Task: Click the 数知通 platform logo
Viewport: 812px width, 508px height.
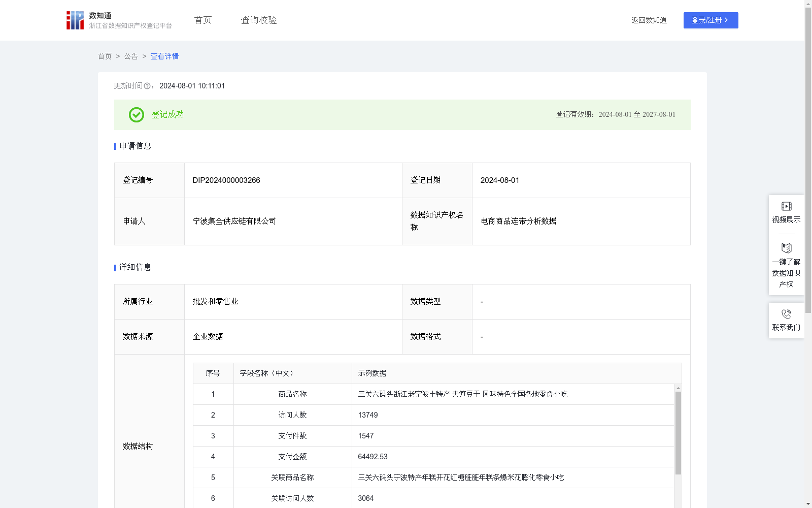Action: [119, 20]
